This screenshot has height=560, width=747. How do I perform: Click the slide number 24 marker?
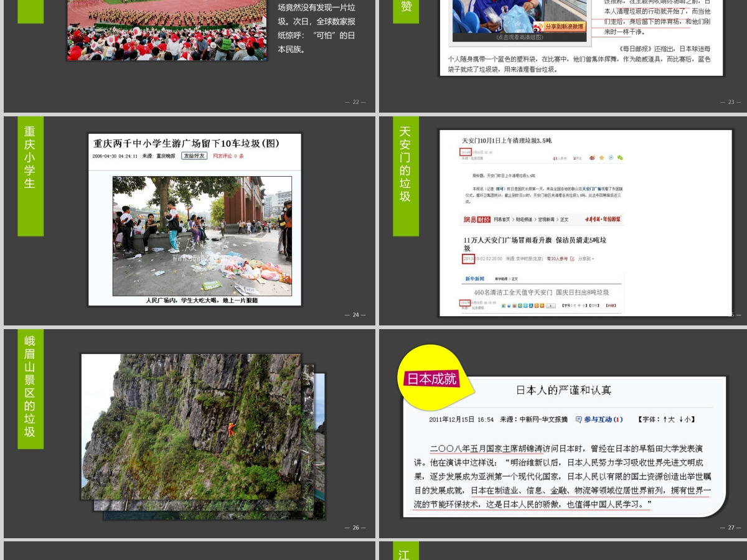[355, 315]
